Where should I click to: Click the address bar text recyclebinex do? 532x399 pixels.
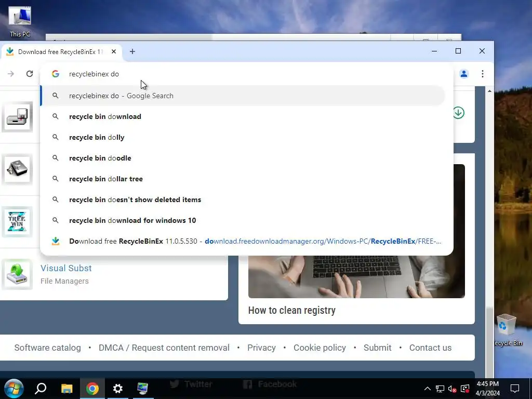click(94, 74)
